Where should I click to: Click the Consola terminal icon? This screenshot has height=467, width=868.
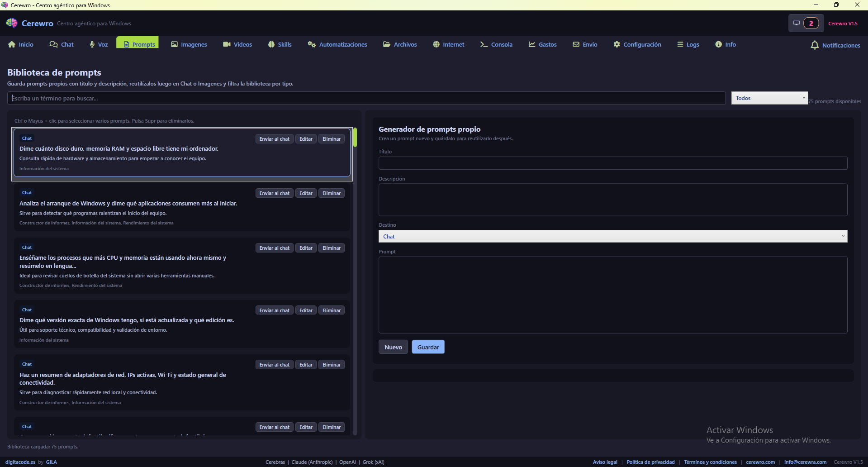[x=484, y=44]
